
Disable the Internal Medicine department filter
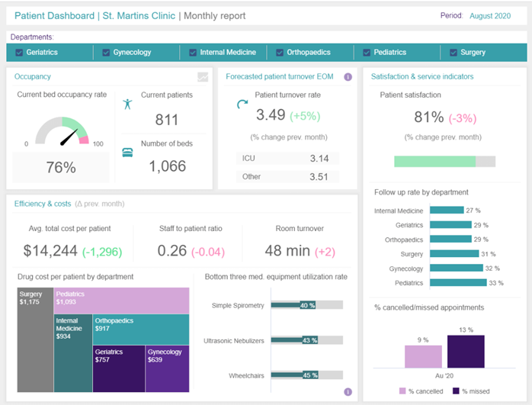[193, 53]
